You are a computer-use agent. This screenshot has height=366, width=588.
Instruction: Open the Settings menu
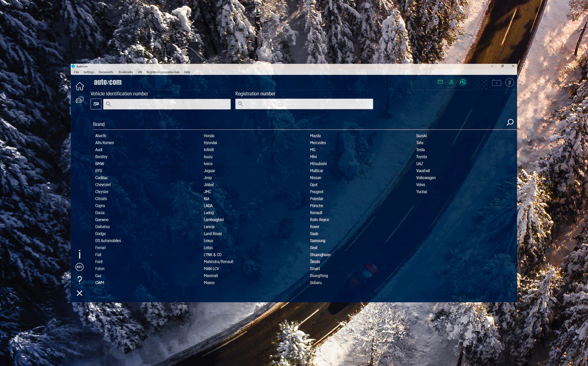(89, 72)
